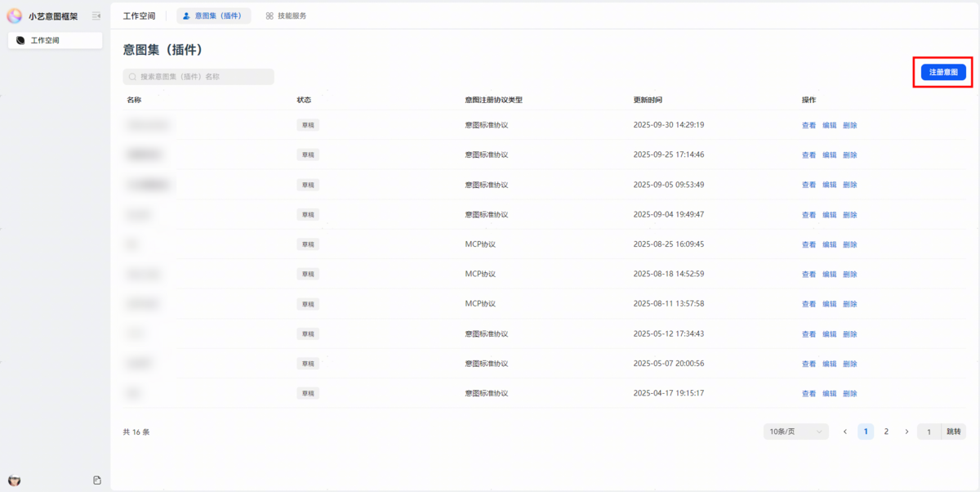Open the 10条/页 page size dropdown
Screen dimensions: 980x492
[795, 432]
